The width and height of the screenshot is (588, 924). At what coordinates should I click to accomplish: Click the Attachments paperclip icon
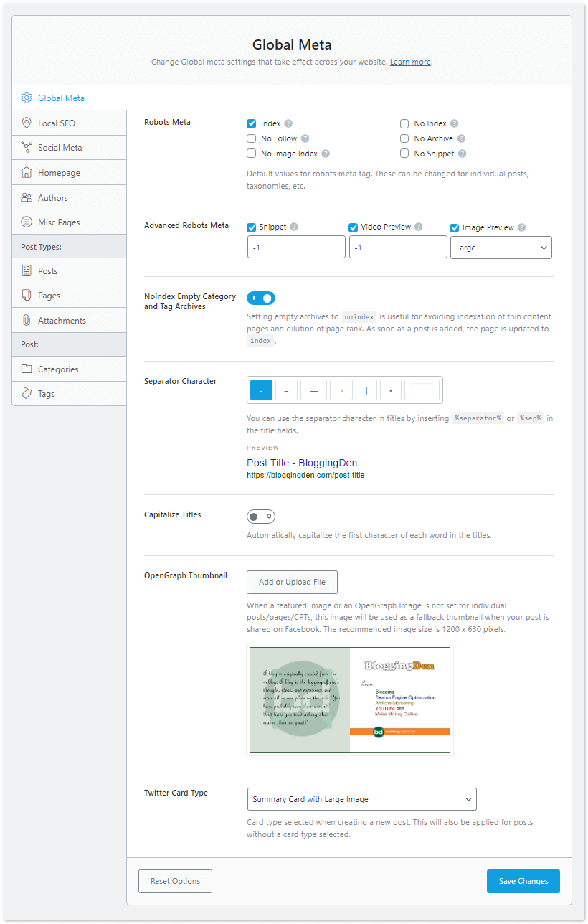coord(27,320)
